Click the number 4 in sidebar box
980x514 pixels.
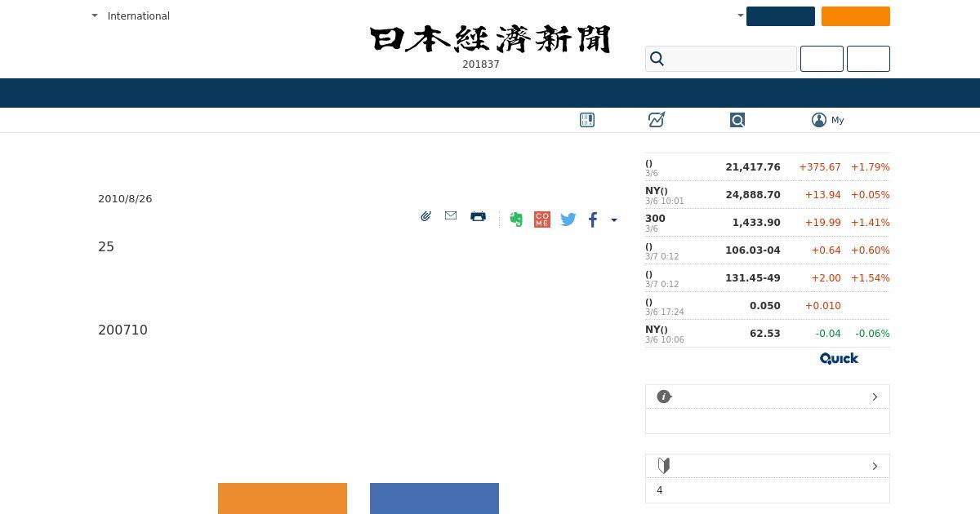(x=660, y=490)
